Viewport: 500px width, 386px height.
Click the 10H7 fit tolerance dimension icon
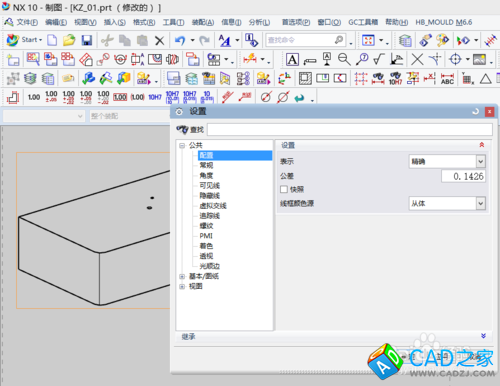click(x=155, y=97)
